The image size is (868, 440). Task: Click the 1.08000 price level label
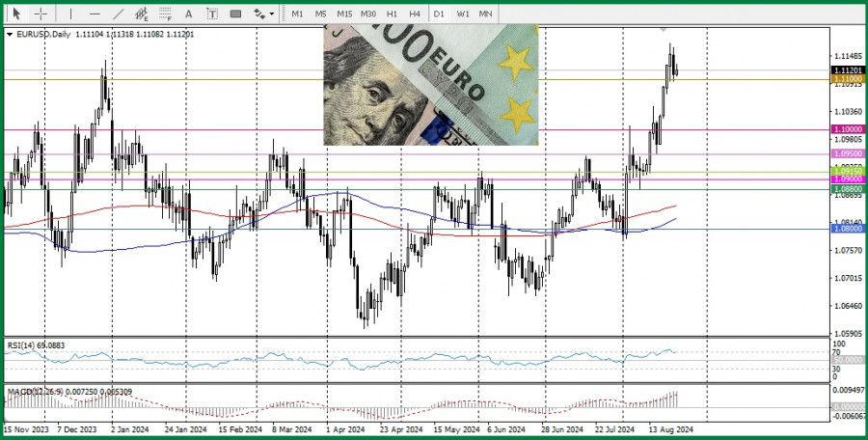(x=848, y=229)
